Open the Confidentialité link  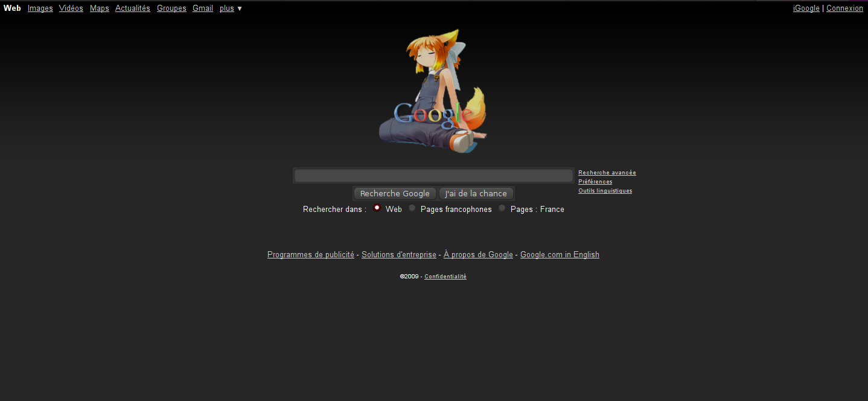[445, 277]
